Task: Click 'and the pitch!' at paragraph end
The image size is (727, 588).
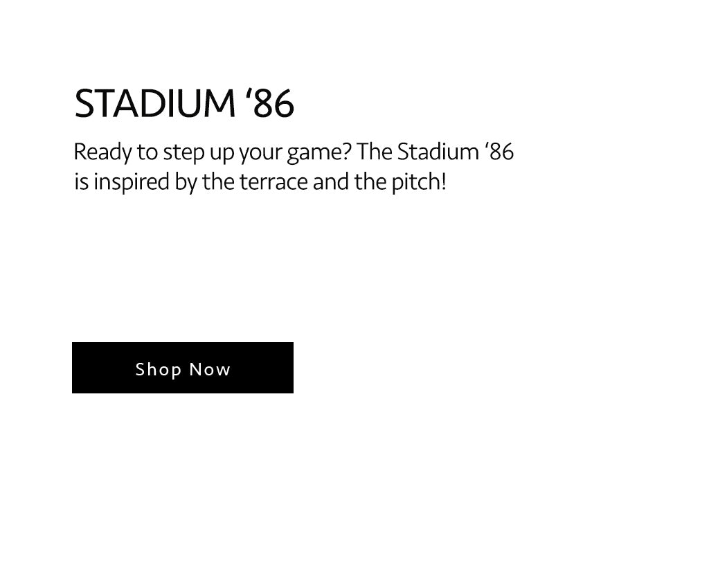Action: (379, 181)
